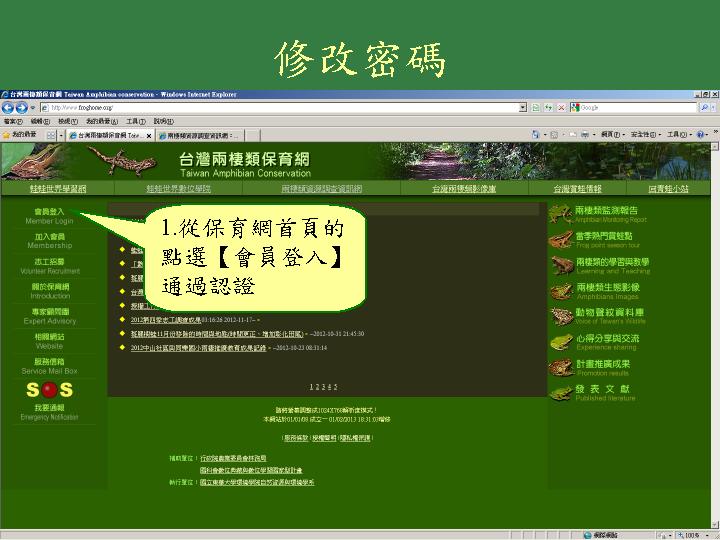Click the browser Back arrow button

click(x=8, y=108)
